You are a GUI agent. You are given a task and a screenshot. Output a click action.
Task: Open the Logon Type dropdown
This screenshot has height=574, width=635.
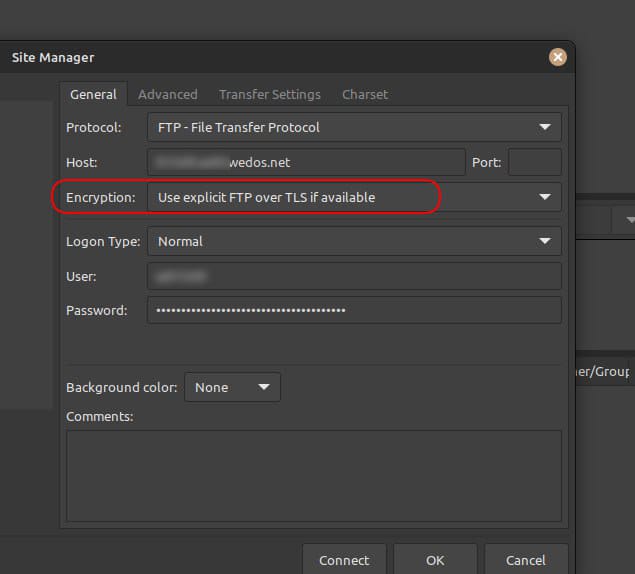click(x=354, y=241)
